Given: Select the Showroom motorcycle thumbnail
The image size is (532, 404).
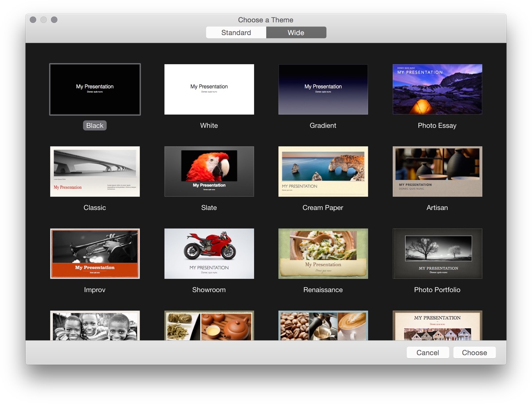Looking at the screenshot, I should pyautogui.click(x=209, y=253).
